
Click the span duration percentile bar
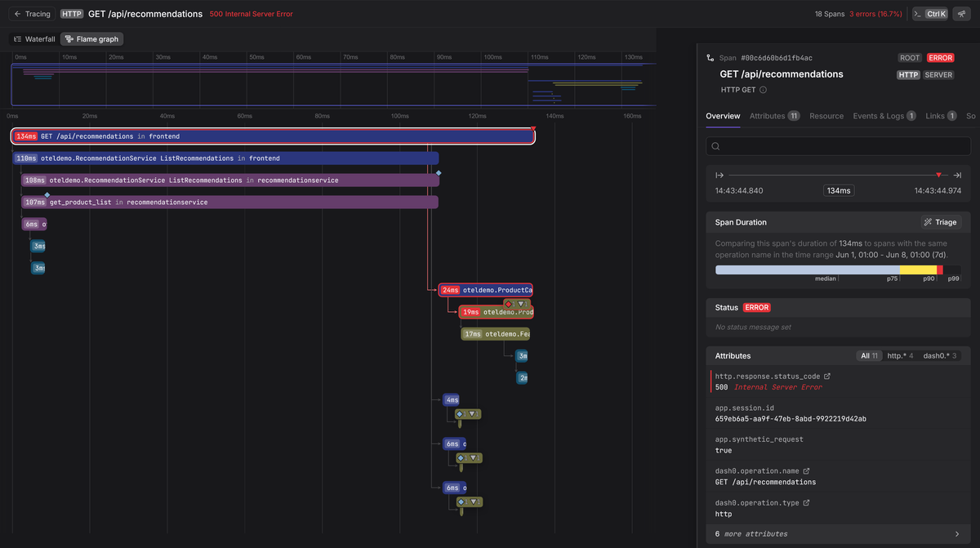click(x=838, y=270)
